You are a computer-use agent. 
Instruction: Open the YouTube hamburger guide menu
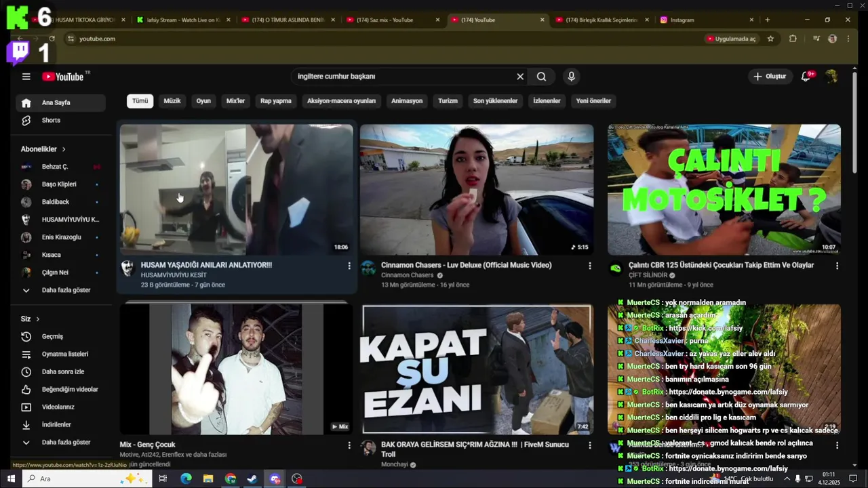(26, 77)
